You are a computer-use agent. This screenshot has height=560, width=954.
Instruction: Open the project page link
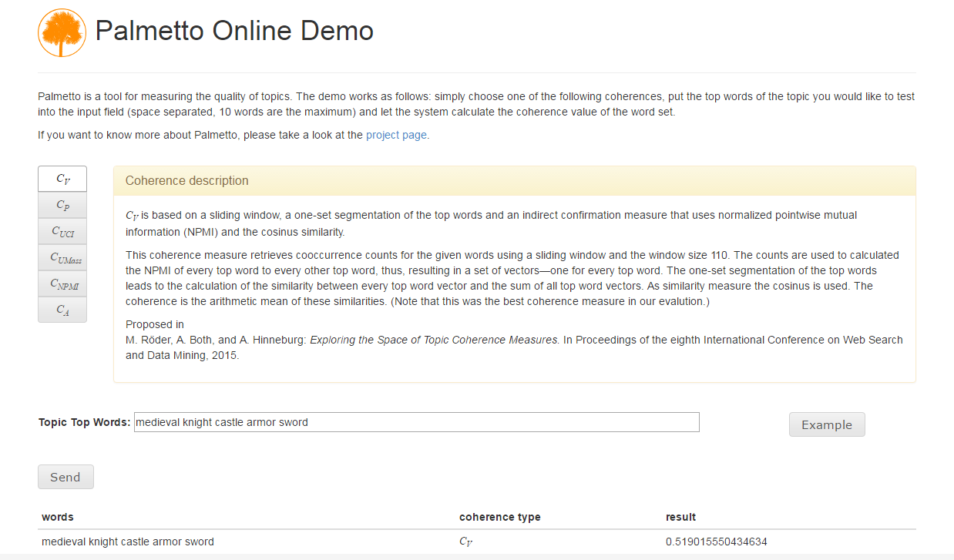coord(396,135)
